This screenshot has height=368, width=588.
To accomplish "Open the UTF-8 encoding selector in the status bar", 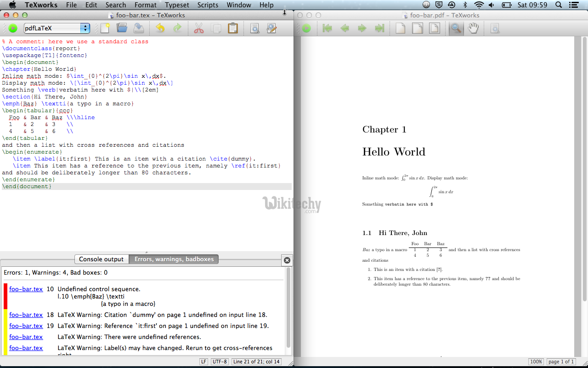I will (x=220, y=362).
